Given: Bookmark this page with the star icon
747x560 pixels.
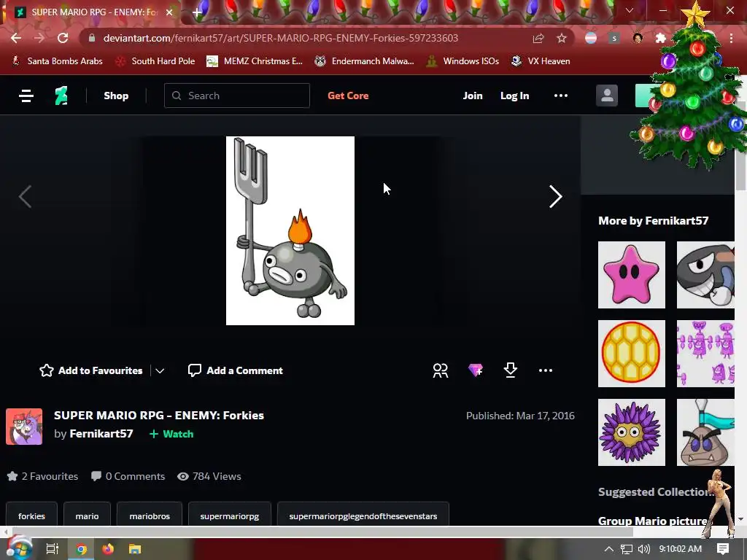Looking at the screenshot, I should click(562, 38).
